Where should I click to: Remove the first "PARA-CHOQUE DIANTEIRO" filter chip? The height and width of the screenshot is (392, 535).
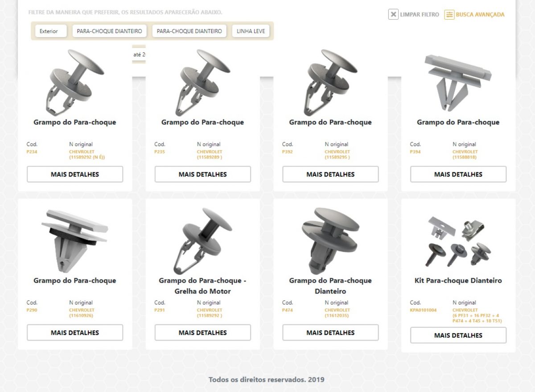click(110, 32)
